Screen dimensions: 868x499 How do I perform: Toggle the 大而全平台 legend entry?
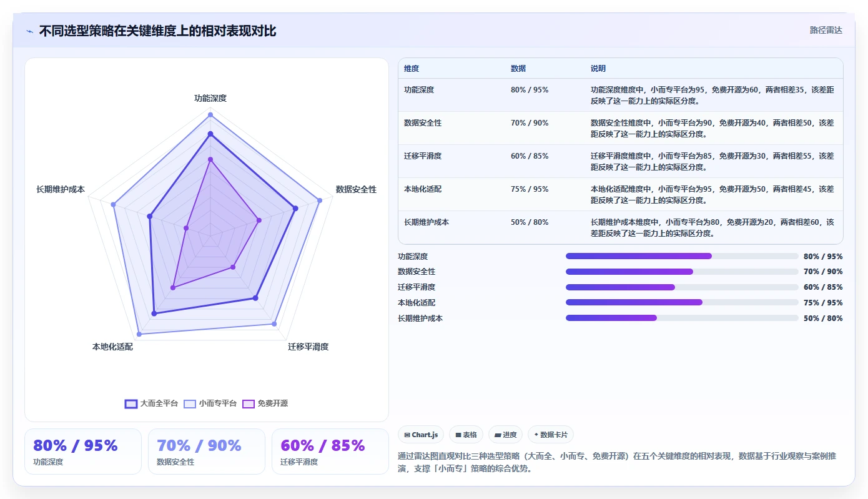pos(151,403)
